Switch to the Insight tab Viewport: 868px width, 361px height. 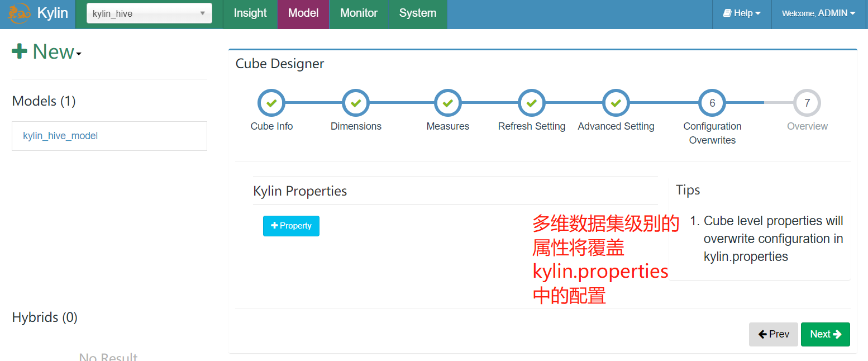pos(250,13)
